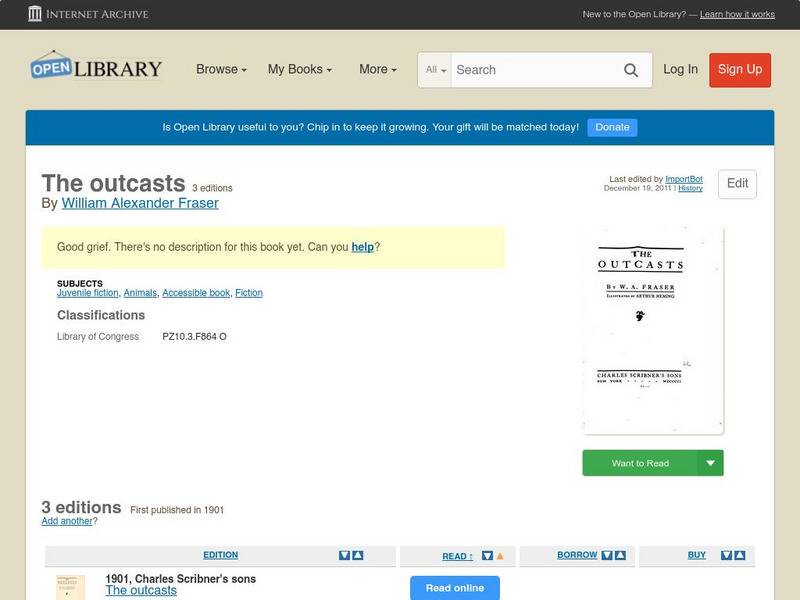800x600 pixels.
Task: Click the up-arrow sort icon in the BORROW column
Action: pos(622,555)
